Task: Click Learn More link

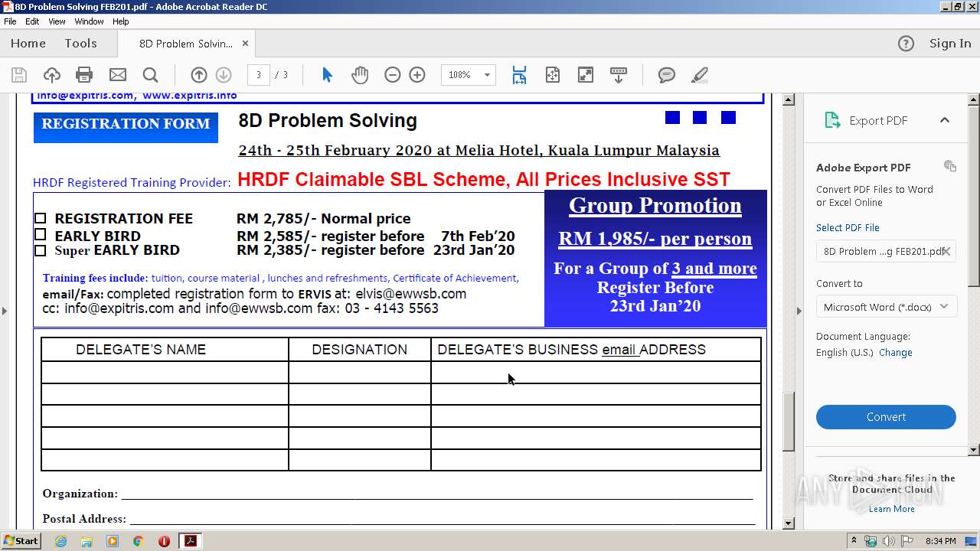Action: tap(891, 509)
